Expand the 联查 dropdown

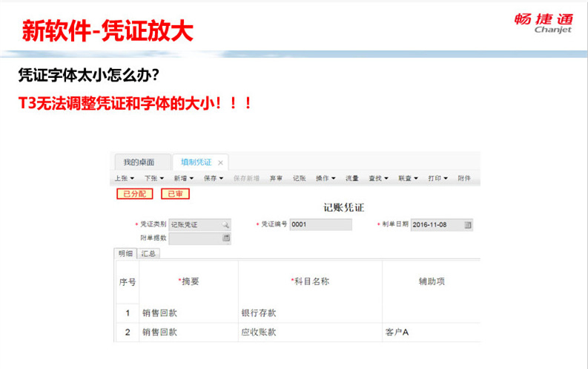pos(408,178)
